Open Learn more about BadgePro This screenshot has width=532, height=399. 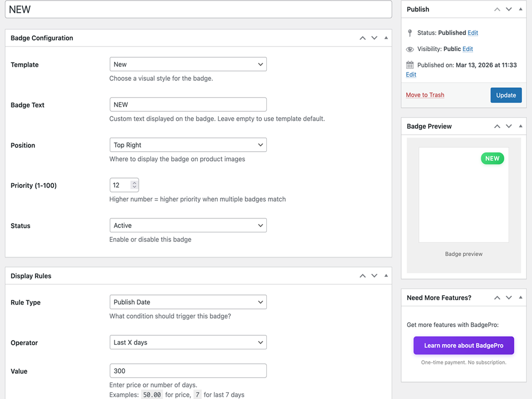click(463, 345)
